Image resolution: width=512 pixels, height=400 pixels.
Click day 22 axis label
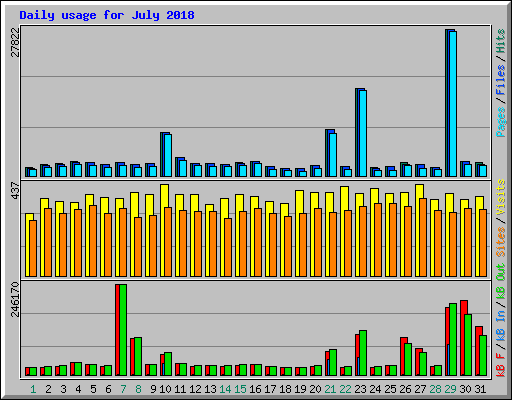345,389
